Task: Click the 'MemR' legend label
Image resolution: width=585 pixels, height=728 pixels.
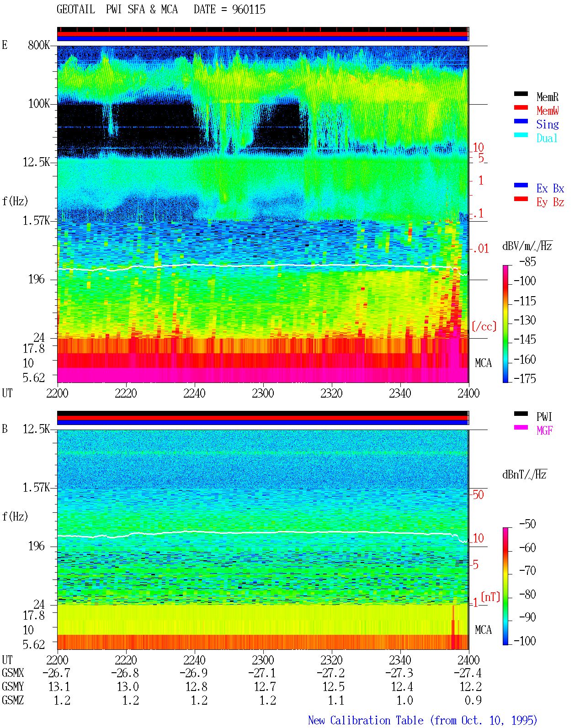Action: pyautogui.click(x=548, y=97)
